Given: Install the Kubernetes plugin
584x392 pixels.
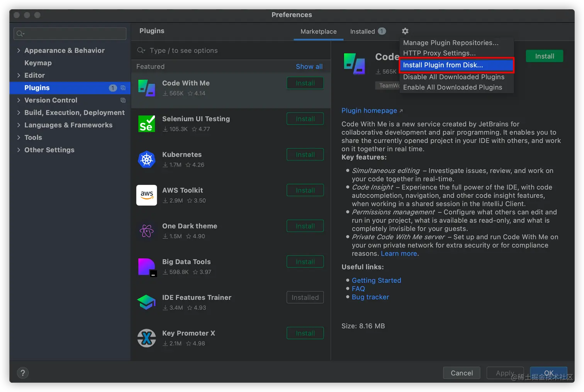Looking at the screenshot, I should click(305, 155).
